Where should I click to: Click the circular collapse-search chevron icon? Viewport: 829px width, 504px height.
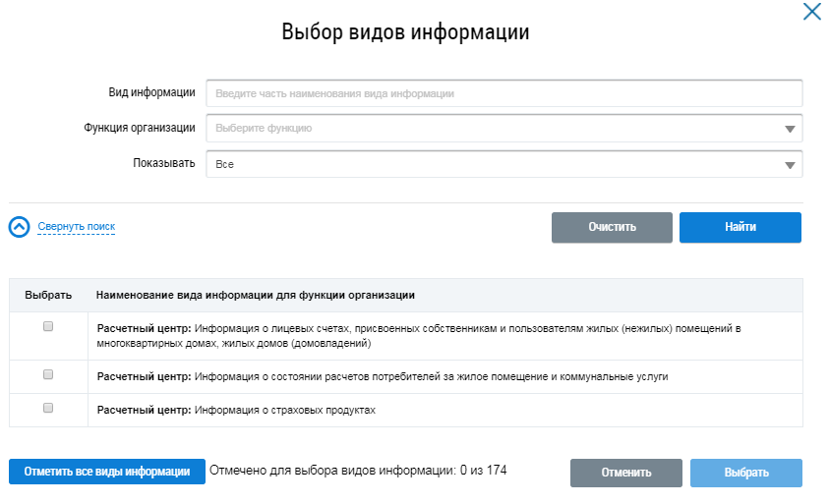point(20,227)
